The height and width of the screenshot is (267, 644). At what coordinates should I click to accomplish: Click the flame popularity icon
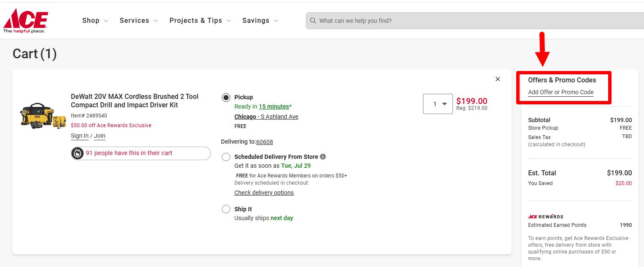click(77, 153)
